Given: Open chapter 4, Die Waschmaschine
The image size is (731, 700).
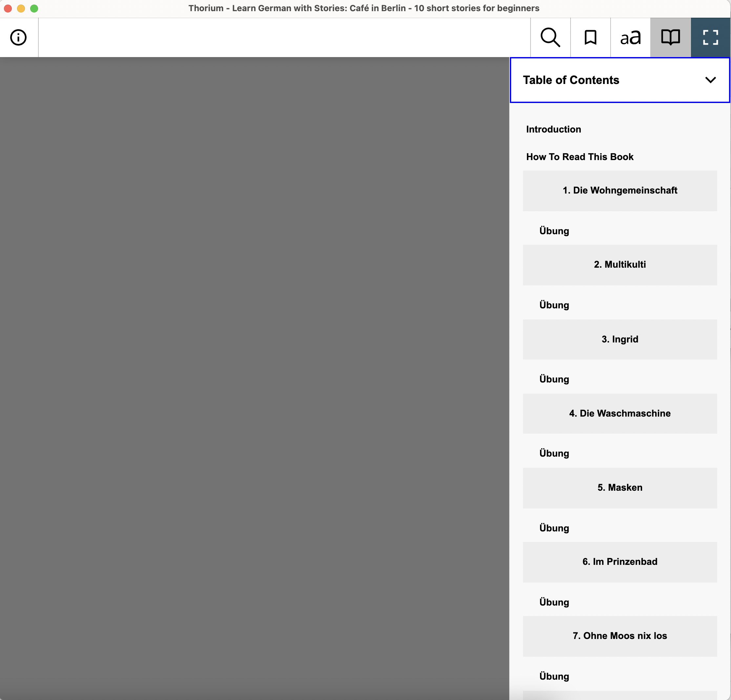Looking at the screenshot, I should pyautogui.click(x=619, y=413).
